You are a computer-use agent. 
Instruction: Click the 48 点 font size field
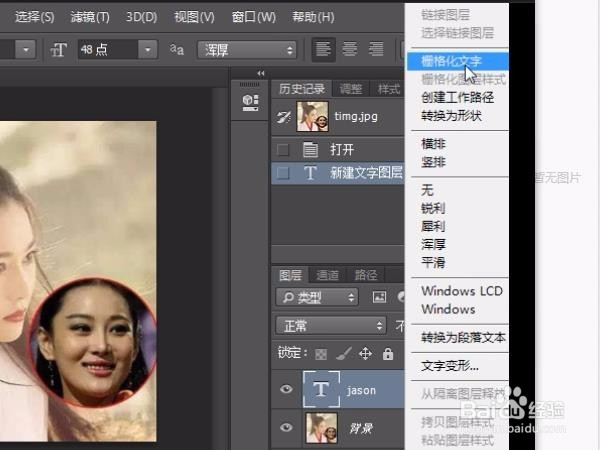tap(108, 49)
